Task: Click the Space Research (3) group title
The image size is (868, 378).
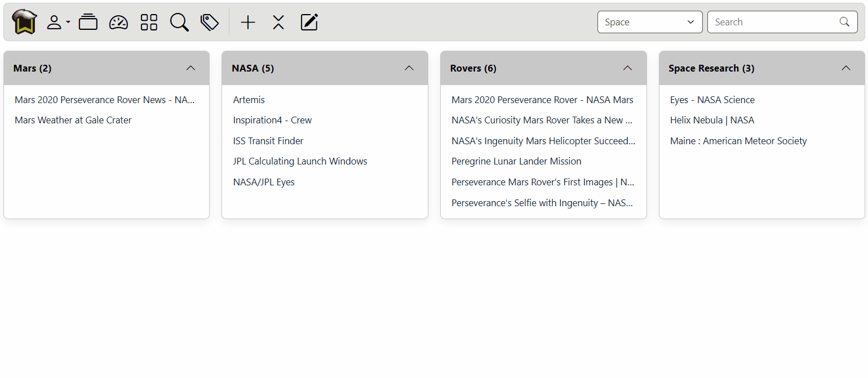Action: [711, 68]
